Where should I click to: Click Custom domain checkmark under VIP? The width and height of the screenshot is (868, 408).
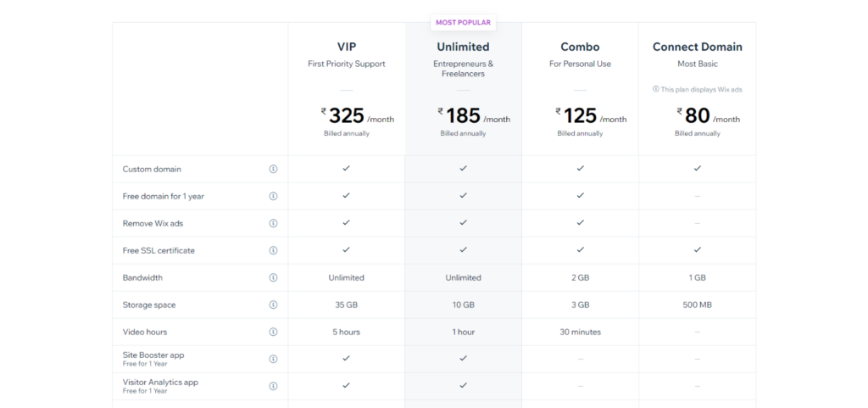coord(347,168)
